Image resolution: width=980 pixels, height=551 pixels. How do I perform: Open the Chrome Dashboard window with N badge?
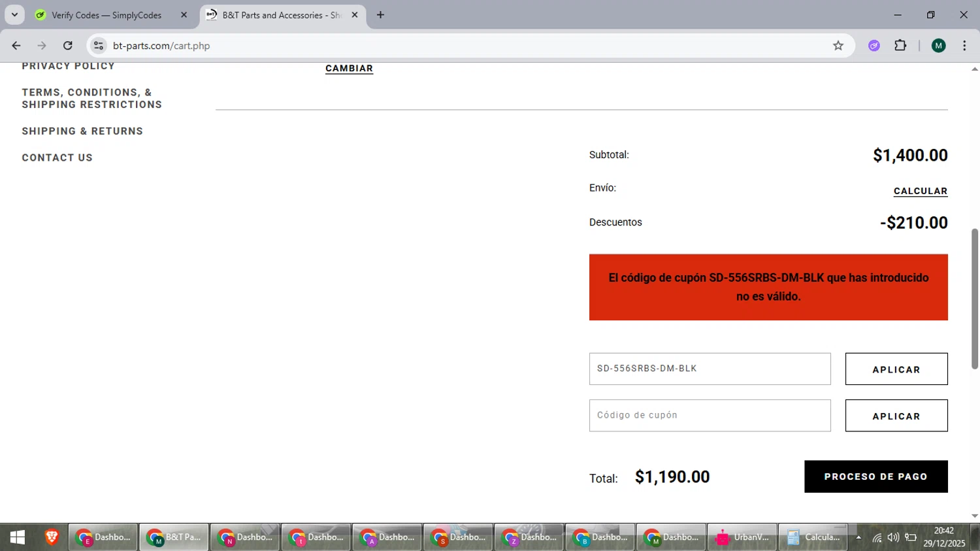click(x=245, y=537)
